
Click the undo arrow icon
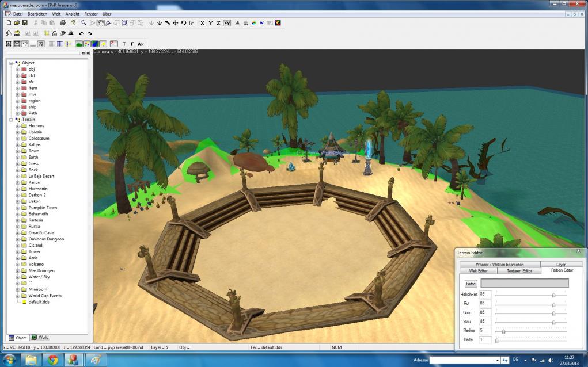point(81,33)
